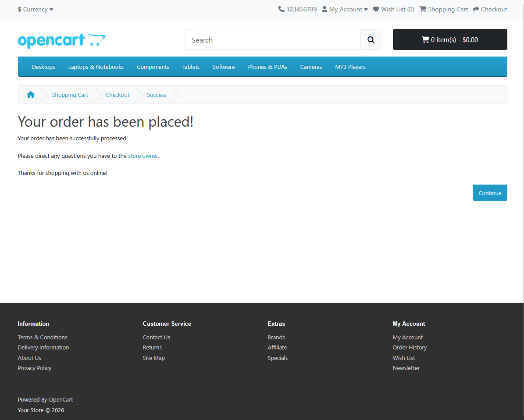The width and height of the screenshot is (524, 420).
Task: Click the 'Your order has been placed!' heading
Action: 106,121
